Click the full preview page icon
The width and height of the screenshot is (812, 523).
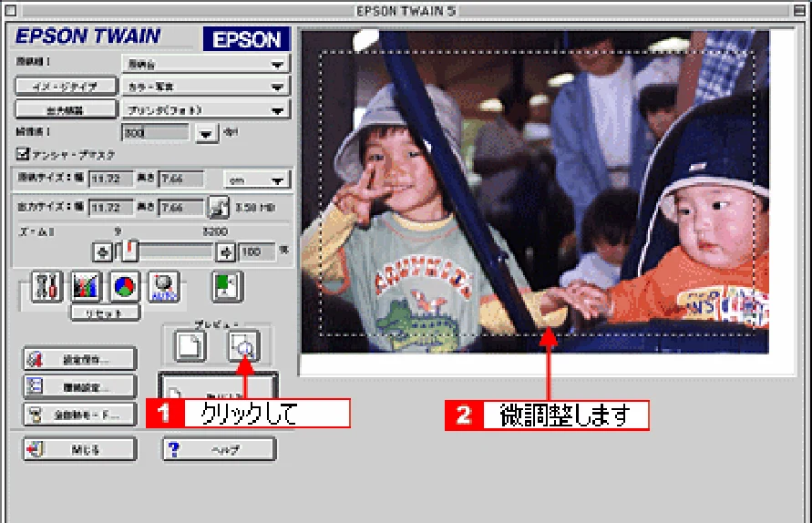pos(190,346)
